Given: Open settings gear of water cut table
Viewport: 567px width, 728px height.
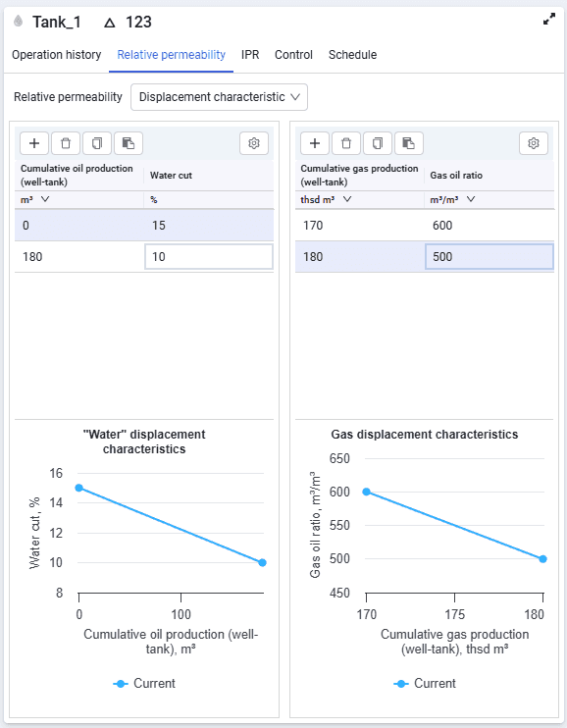Looking at the screenshot, I should click(254, 143).
